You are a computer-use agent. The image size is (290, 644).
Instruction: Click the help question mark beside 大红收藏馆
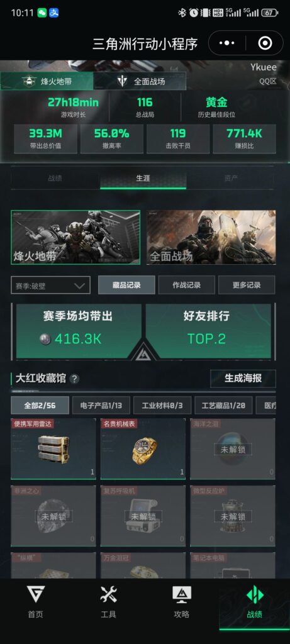[x=74, y=379]
